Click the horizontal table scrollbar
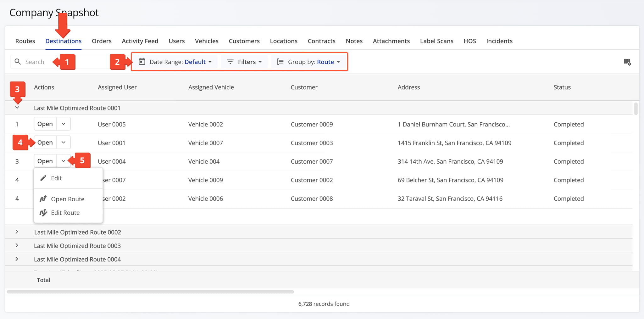Image resolution: width=644 pixels, height=319 pixels. click(150, 292)
